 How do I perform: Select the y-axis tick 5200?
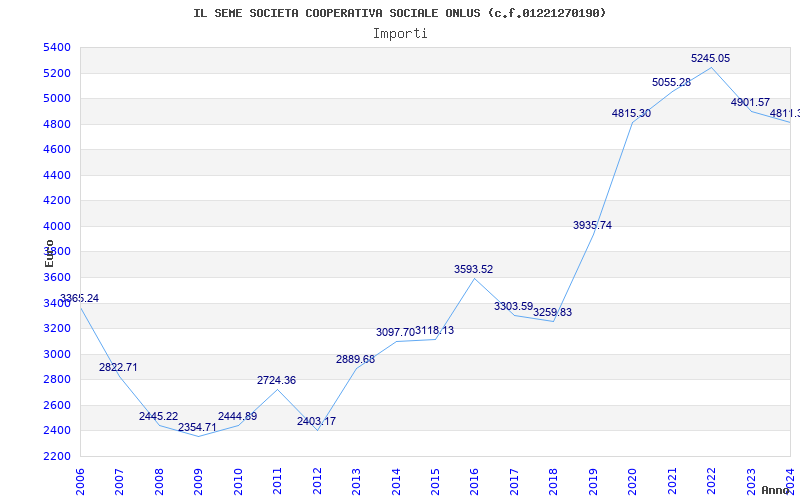57,73
